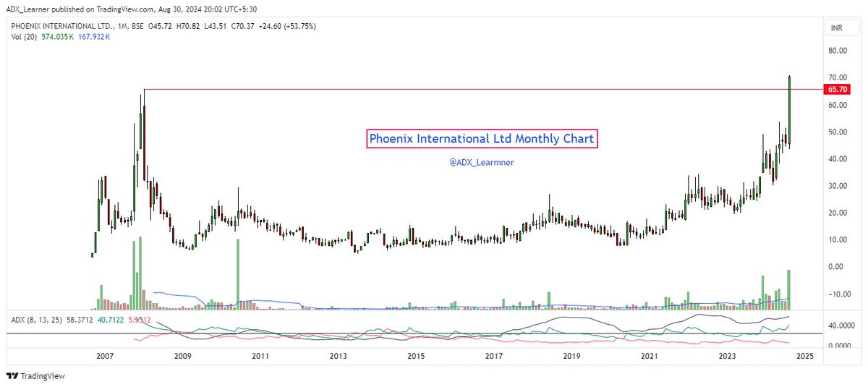This screenshot has width=868, height=387.
Task: Click the 10.00 price axis label
Action: point(838,240)
